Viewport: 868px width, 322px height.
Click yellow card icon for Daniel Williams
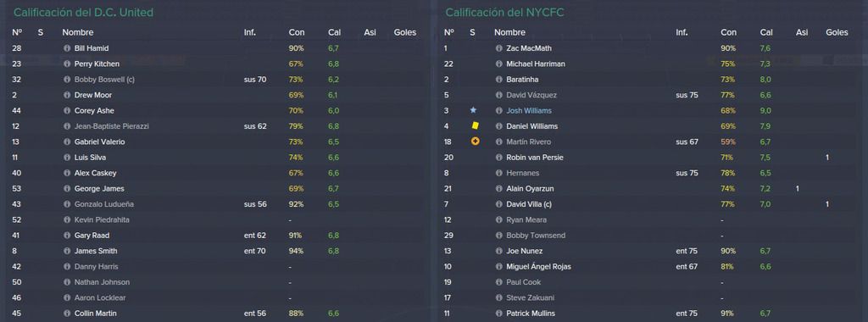tap(475, 125)
